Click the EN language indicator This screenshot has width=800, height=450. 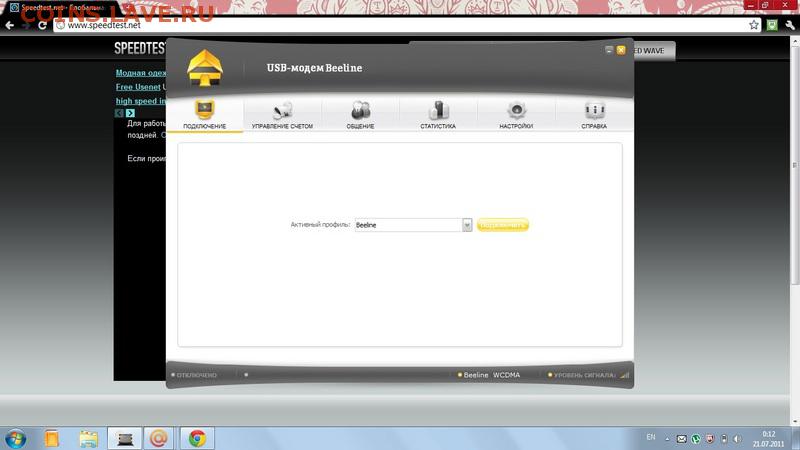(651, 437)
